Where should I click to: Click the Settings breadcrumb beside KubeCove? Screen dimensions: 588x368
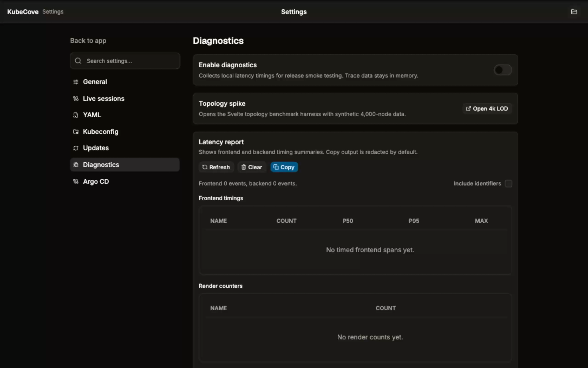(x=53, y=12)
